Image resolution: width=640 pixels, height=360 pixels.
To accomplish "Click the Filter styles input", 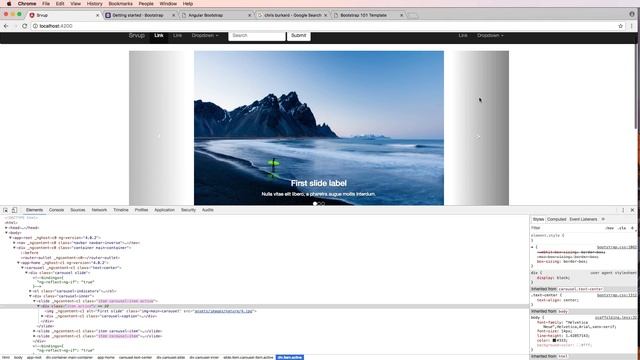I will coord(567,228).
